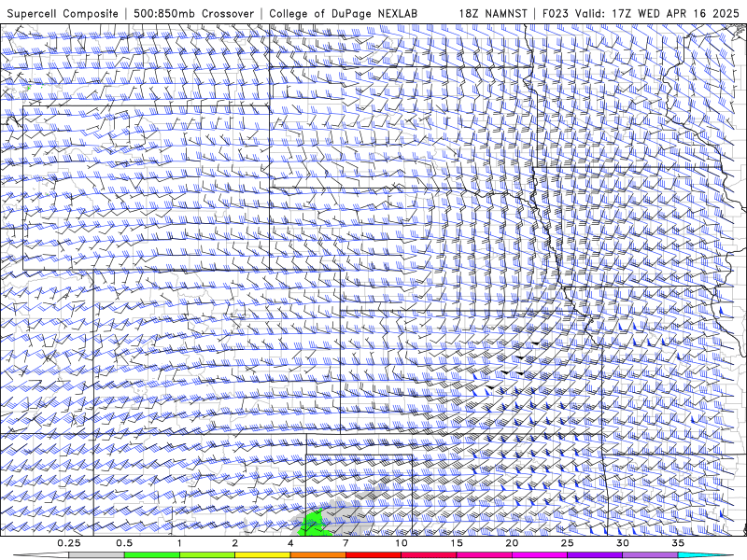Screen dimensions: 747x560
Task: Pick the yellow segment of the color bar
Action: tap(262, 555)
